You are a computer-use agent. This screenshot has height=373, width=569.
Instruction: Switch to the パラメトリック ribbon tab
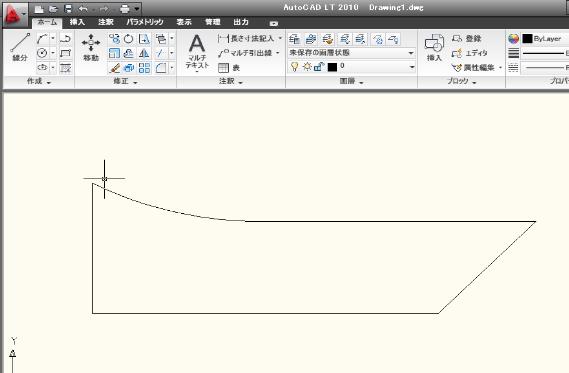(x=144, y=22)
